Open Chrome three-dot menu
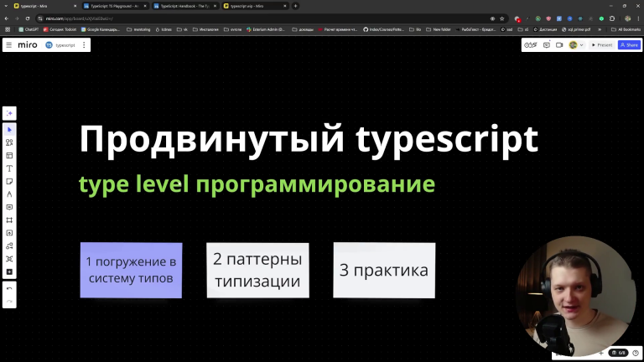Viewport: 644px width, 362px height. (x=638, y=18)
